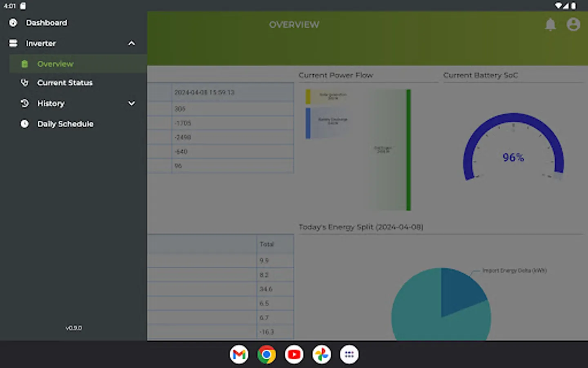Click the total cell showing 9.9
This screenshot has width=588, height=368.
275,260
